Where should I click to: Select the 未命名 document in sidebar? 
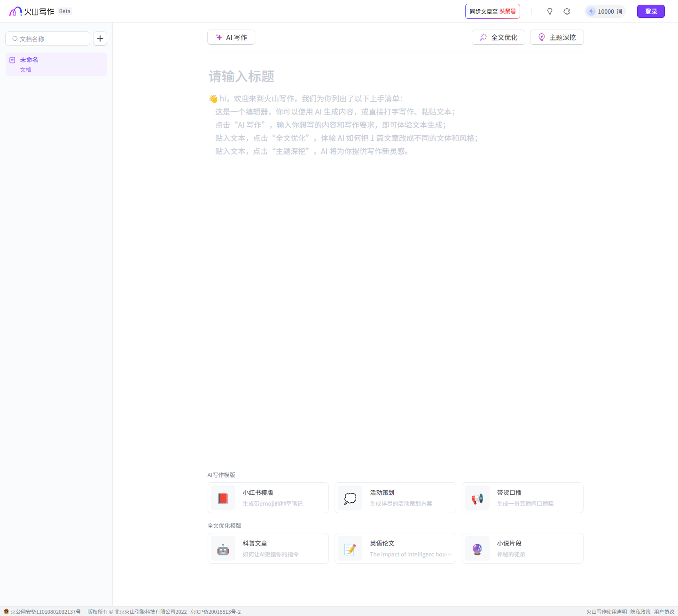[56, 64]
